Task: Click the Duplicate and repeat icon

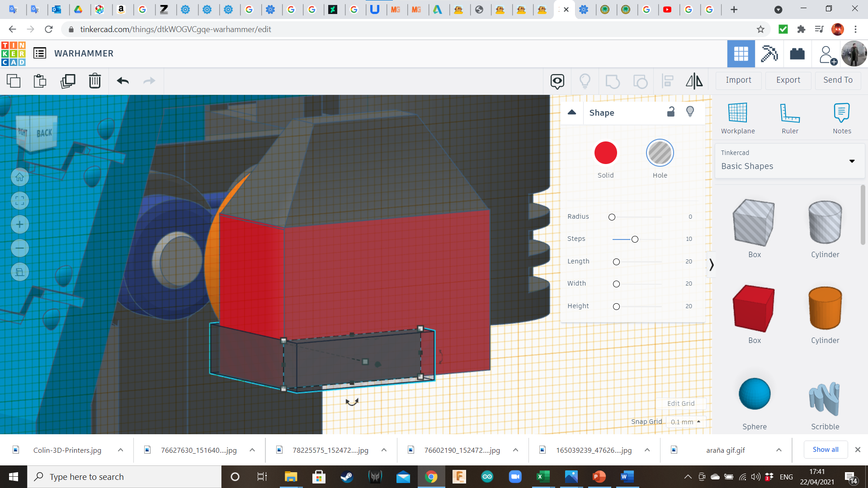Action: click(68, 81)
